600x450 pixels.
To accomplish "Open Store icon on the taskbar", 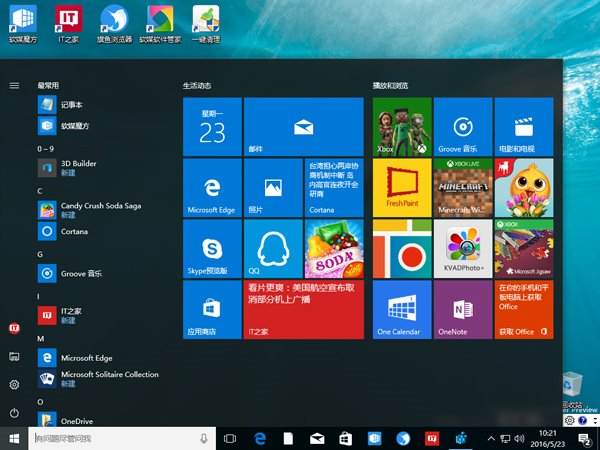I will click(x=346, y=439).
